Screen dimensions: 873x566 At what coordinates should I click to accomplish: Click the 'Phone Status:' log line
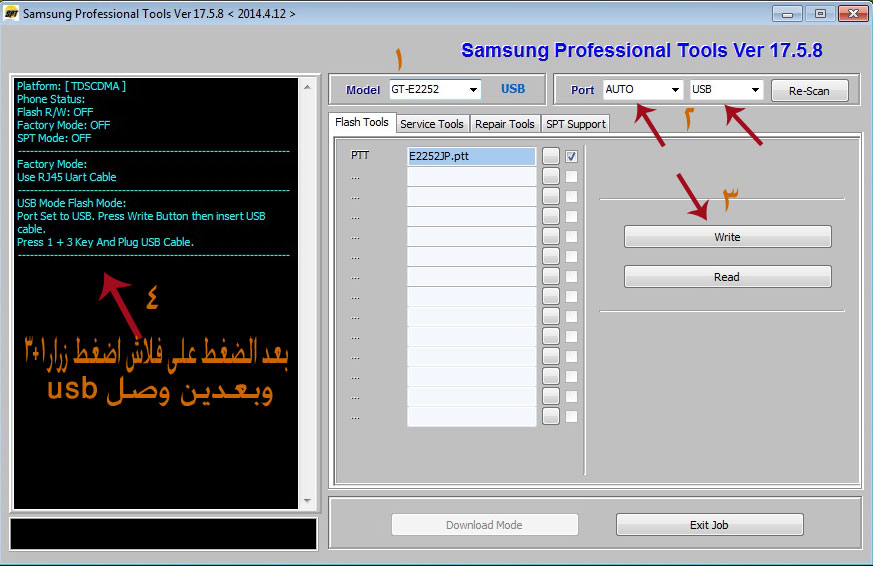click(51, 99)
